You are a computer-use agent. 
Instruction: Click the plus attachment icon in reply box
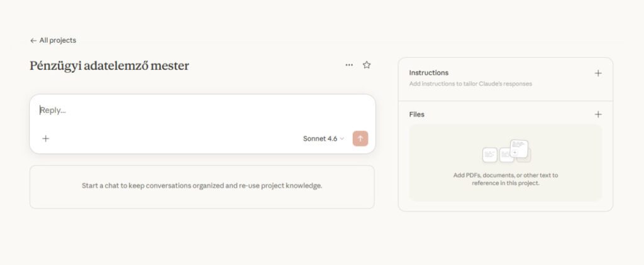pyautogui.click(x=45, y=139)
